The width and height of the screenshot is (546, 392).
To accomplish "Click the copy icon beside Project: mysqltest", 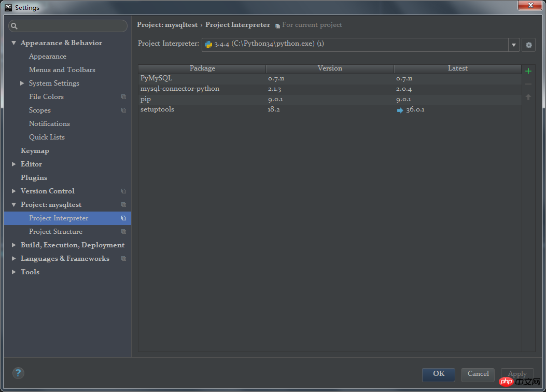I will [123, 205].
